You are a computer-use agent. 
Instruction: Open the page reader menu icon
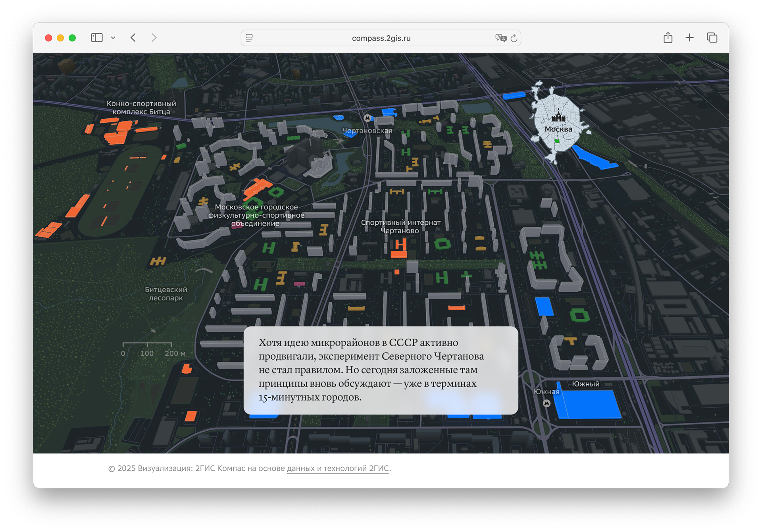pyautogui.click(x=249, y=38)
